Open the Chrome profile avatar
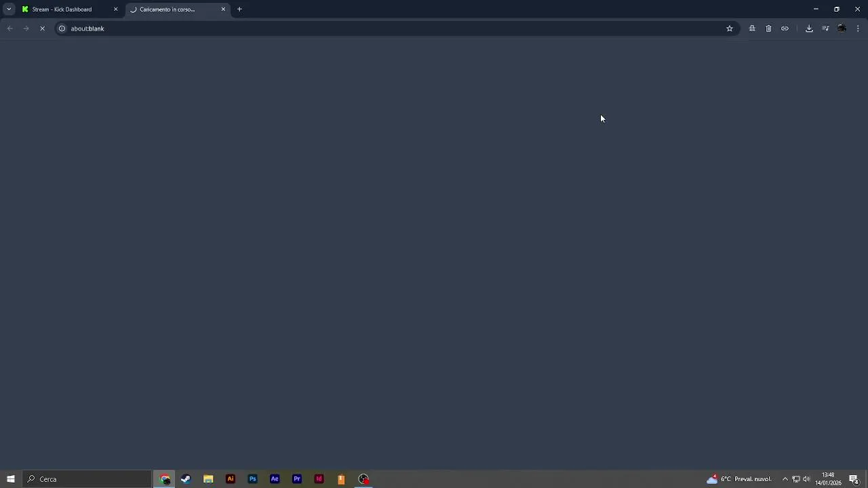 pos(842,28)
